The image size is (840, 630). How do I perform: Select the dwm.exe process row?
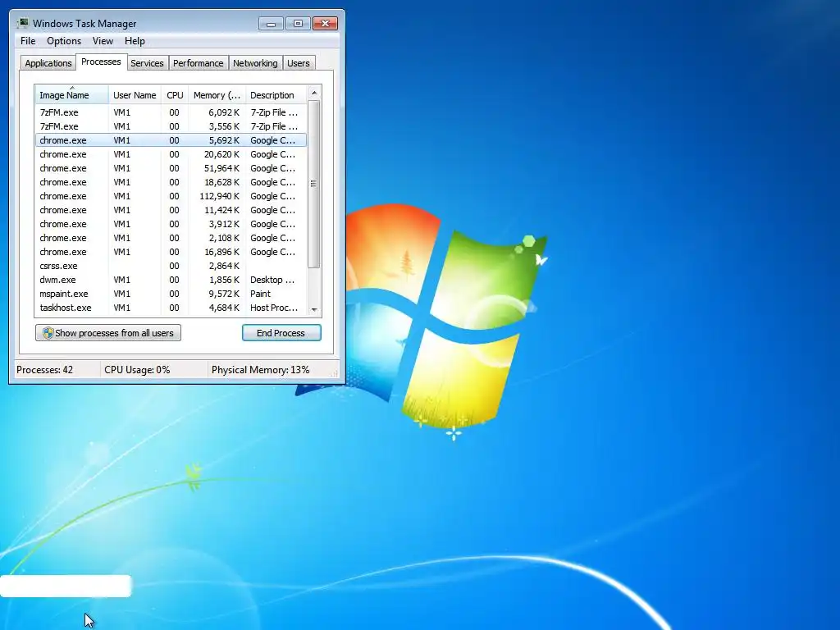click(171, 280)
